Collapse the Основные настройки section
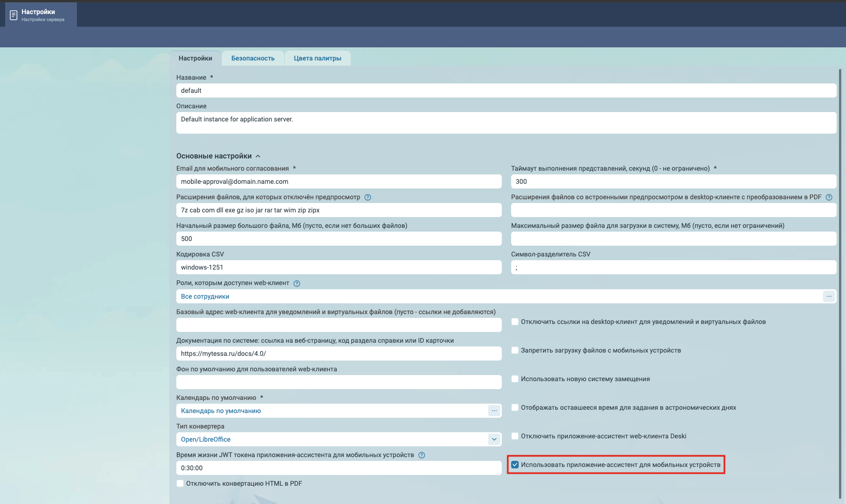This screenshot has width=846, height=504. [x=258, y=156]
